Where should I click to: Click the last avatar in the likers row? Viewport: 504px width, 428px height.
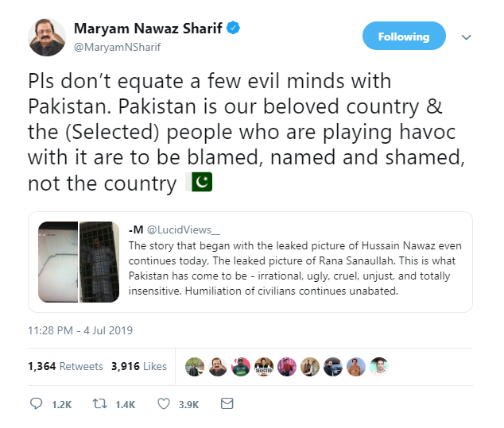[x=379, y=367]
